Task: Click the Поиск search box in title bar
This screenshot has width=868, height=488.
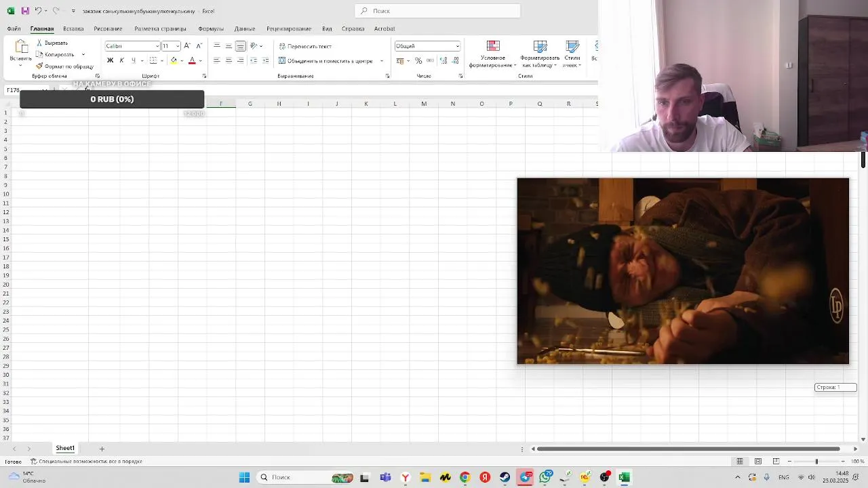Action: 437,11
